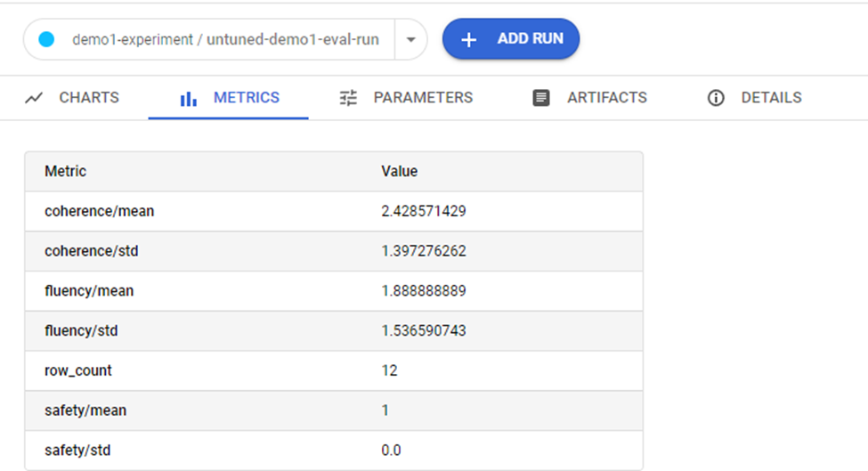Expand the run selector dropdown arrow
868x471 pixels.
pyautogui.click(x=410, y=39)
